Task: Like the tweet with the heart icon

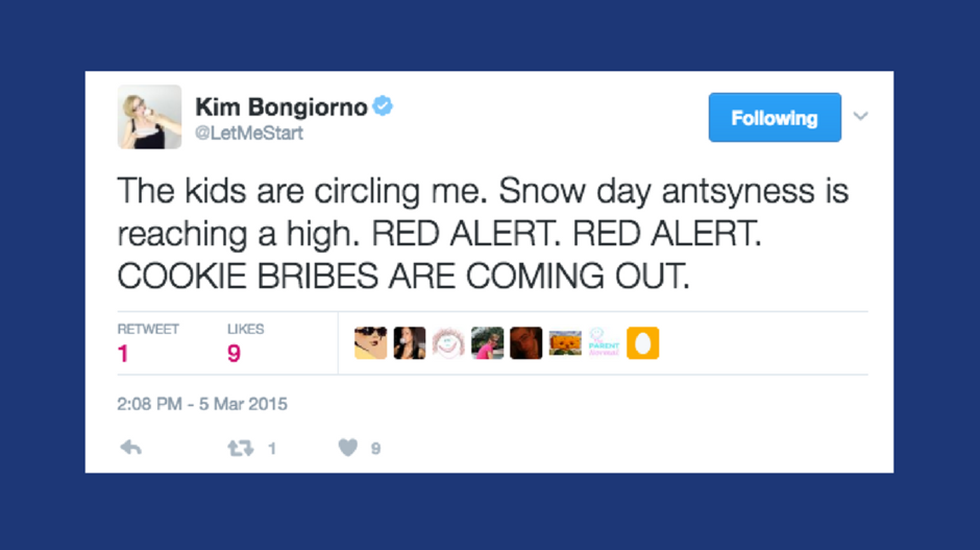Action: (x=348, y=447)
